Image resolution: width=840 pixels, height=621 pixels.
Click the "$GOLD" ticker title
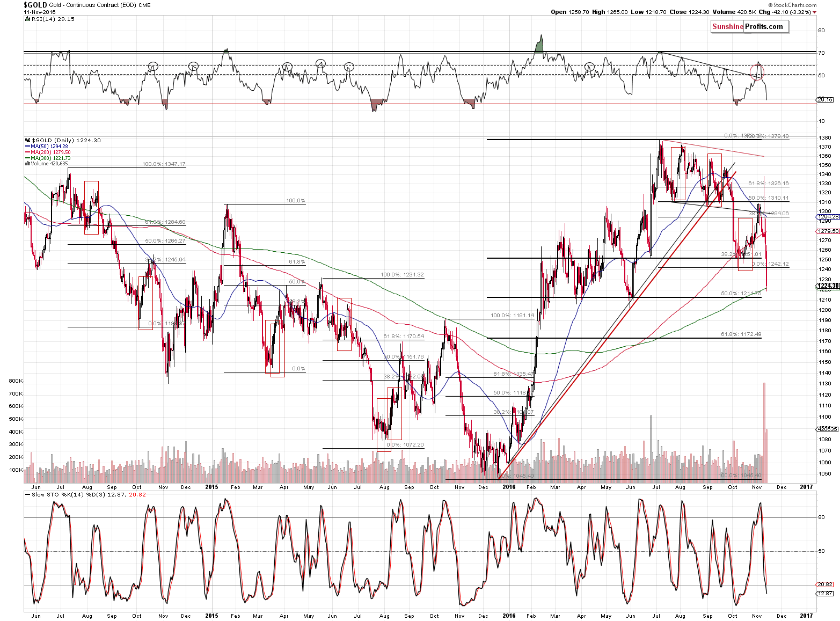(35, 5)
